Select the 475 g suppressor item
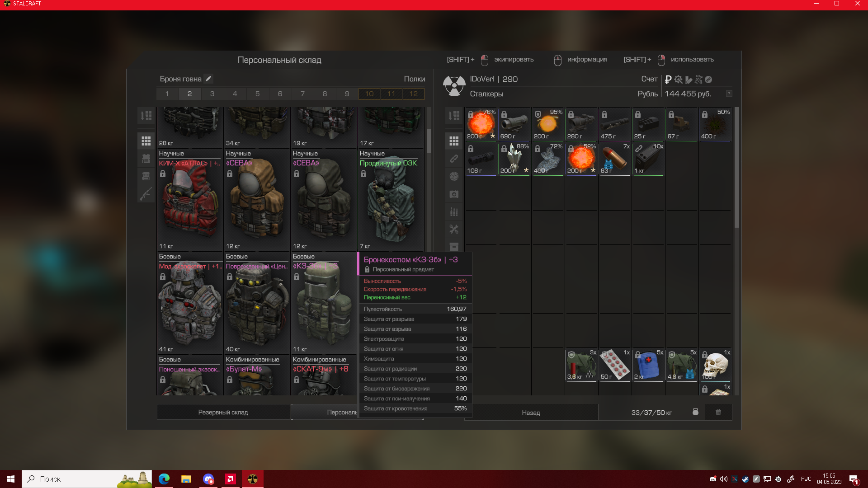This screenshot has width=868, height=488. 615,124
